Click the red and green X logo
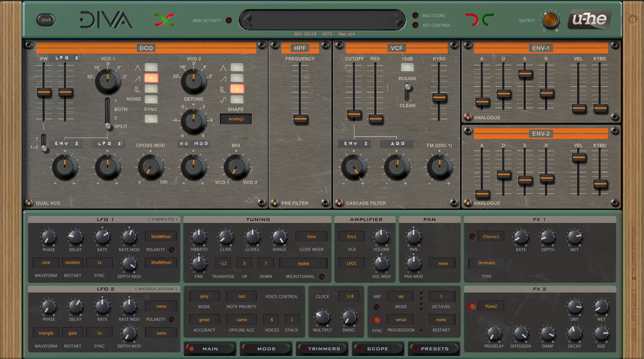 pyautogui.click(x=164, y=20)
